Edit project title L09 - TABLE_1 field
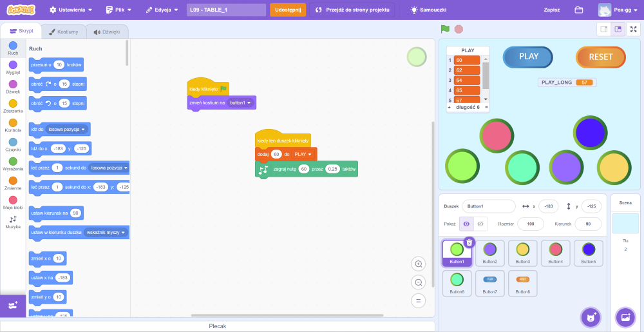The image size is (644, 332). (226, 10)
